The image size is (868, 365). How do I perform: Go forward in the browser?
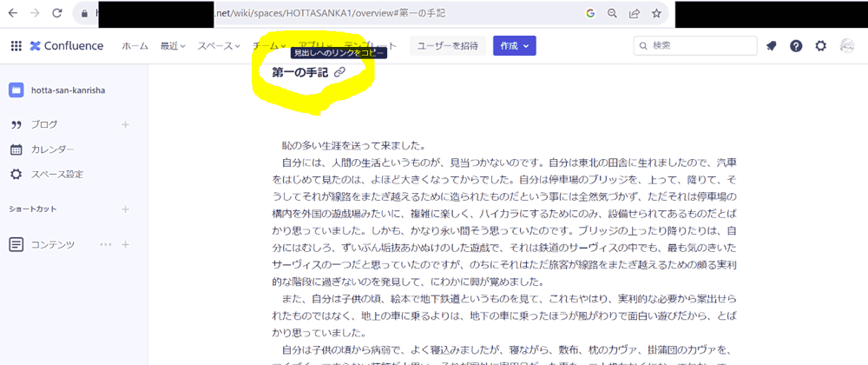(x=35, y=14)
